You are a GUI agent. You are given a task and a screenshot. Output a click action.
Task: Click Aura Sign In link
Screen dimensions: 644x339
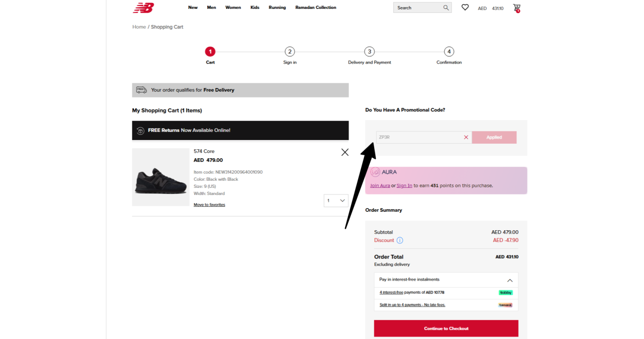pos(404,186)
